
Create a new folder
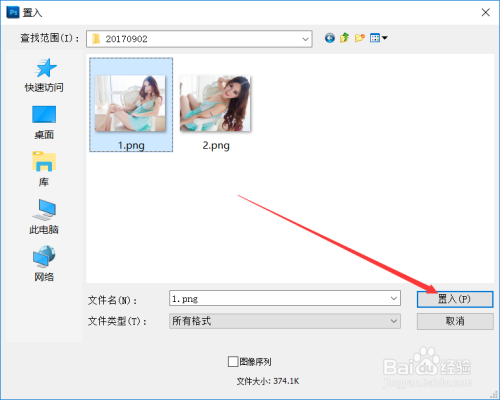click(360, 38)
